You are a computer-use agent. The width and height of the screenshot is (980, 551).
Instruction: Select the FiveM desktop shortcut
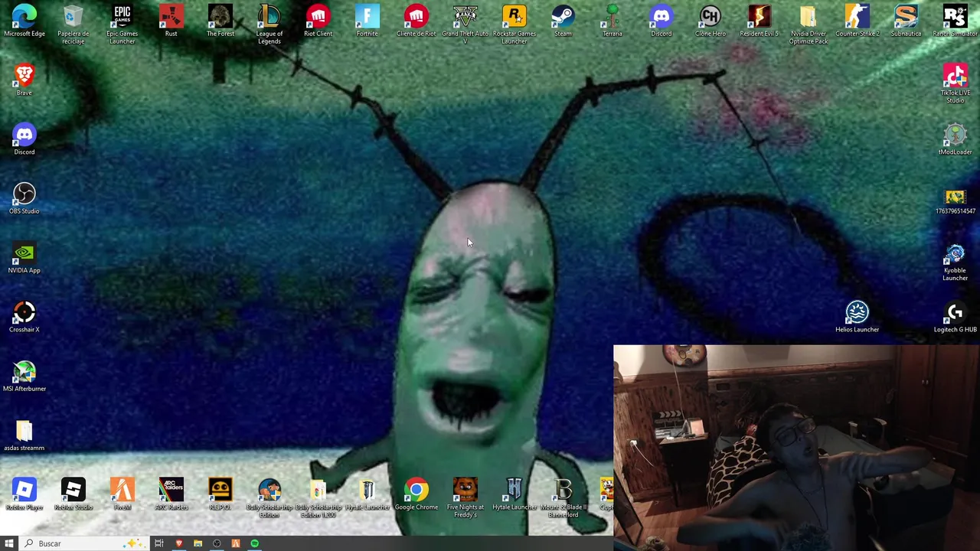click(x=122, y=494)
